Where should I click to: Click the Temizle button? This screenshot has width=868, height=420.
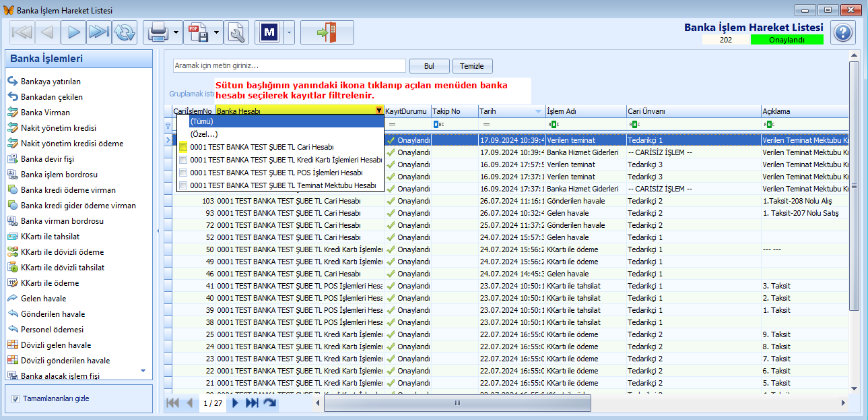coord(472,66)
